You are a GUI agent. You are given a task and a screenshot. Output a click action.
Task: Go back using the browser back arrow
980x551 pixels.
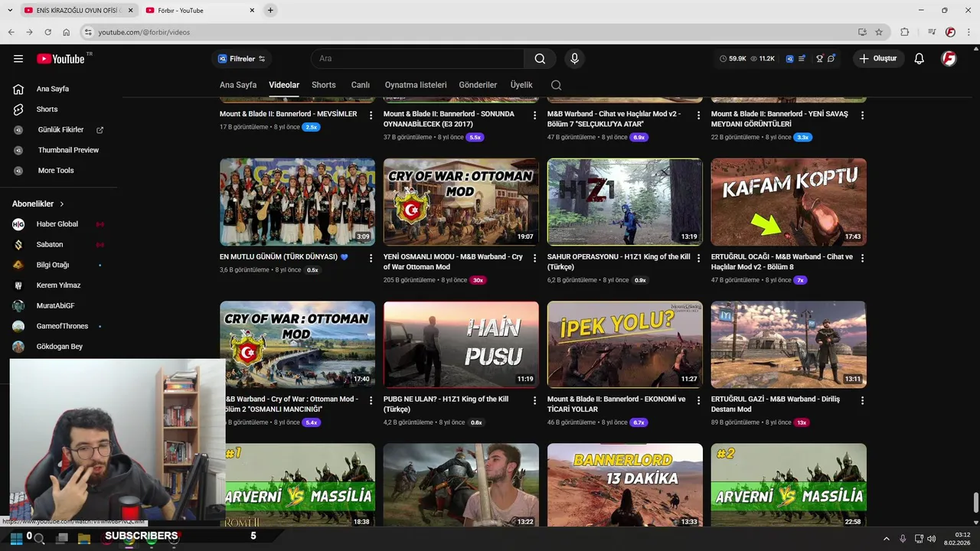[x=11, y=32]
